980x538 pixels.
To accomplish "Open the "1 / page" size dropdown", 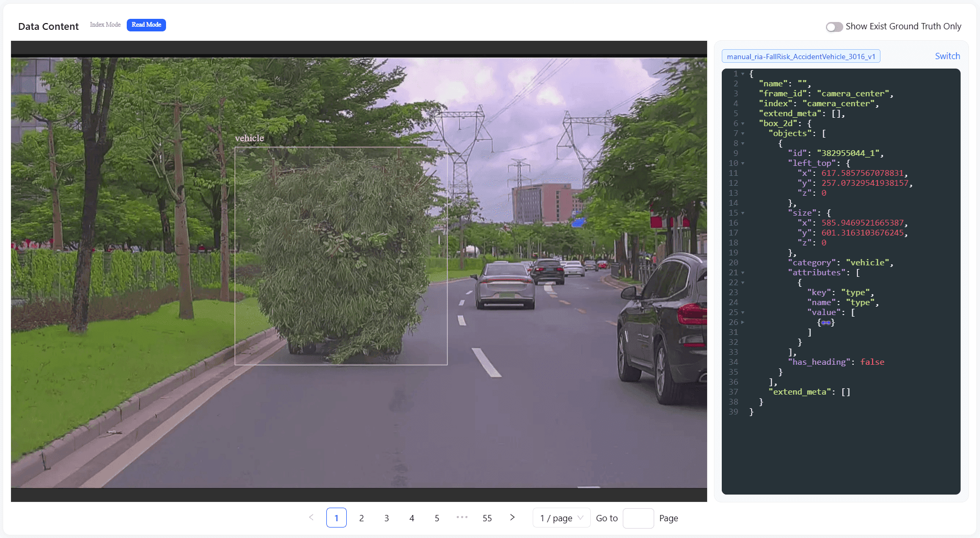I will pyautogui.click(x=561, y=518).
